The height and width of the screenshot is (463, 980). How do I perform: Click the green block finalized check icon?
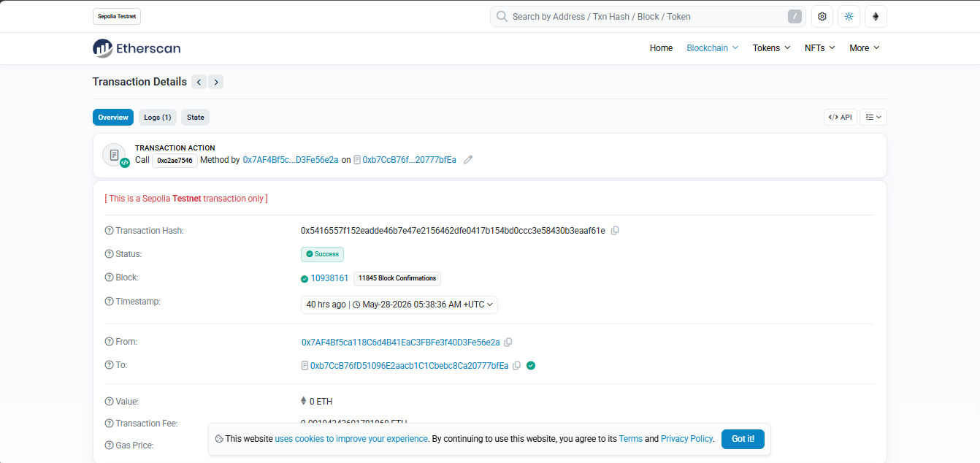tap(305, 278)
